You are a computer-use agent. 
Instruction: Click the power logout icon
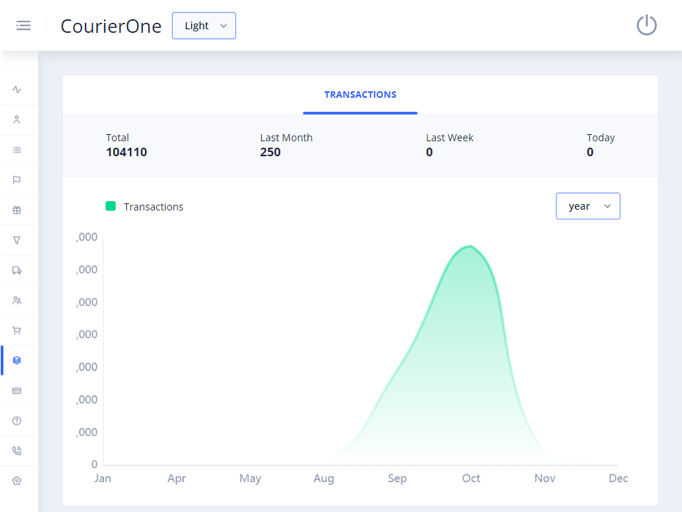[646, 26]
